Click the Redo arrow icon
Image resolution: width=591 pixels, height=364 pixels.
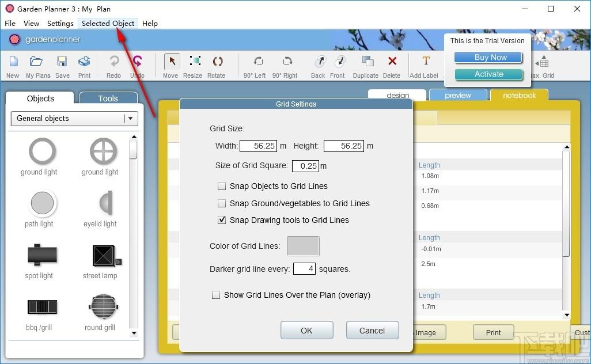pos(114,62)
